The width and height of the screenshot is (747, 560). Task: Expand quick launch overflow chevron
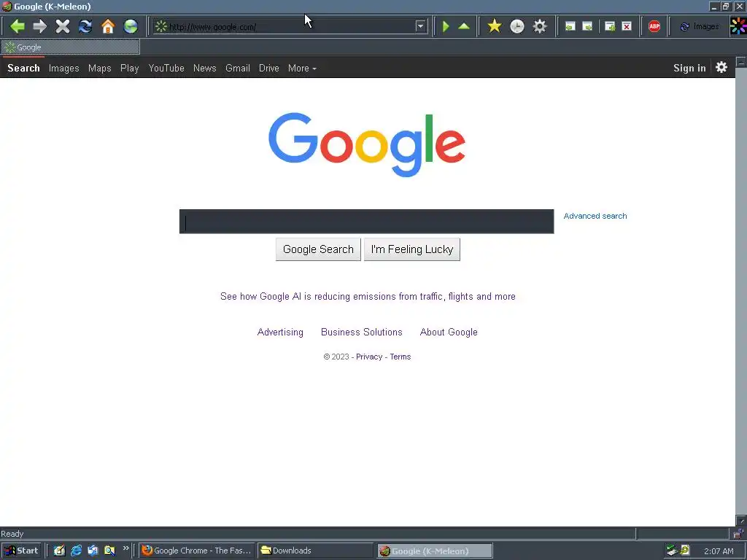point(125,548)
